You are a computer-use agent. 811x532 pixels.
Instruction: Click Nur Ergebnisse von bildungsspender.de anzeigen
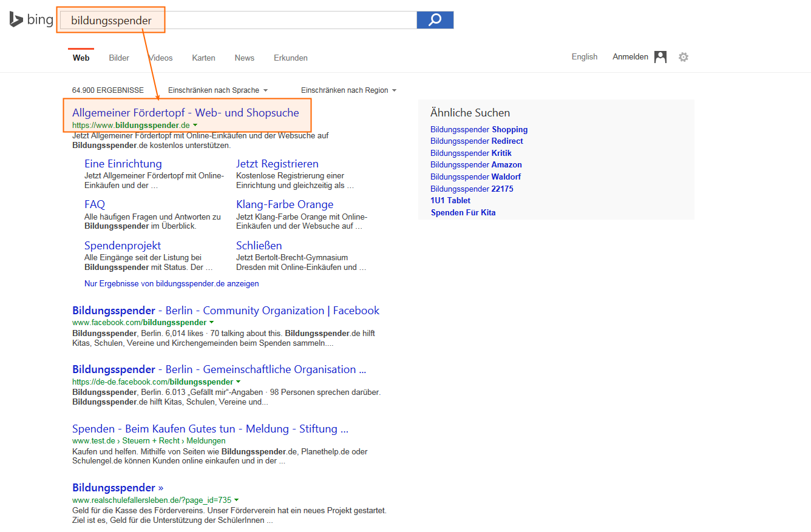[x=172, y=283]
